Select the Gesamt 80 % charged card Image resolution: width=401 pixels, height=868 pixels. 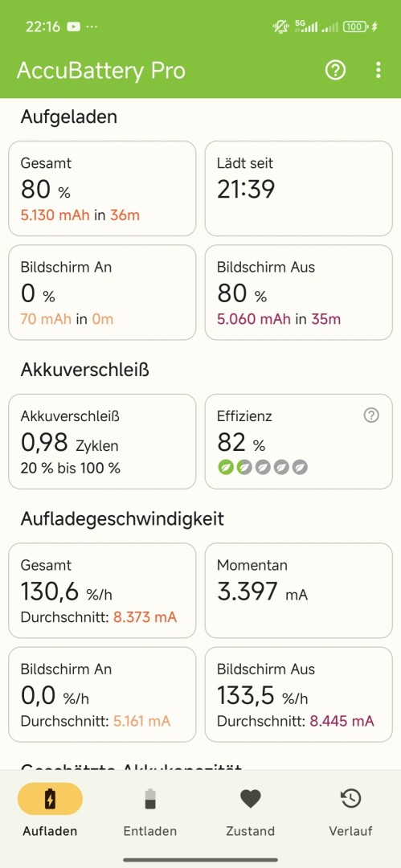point(102,188)
